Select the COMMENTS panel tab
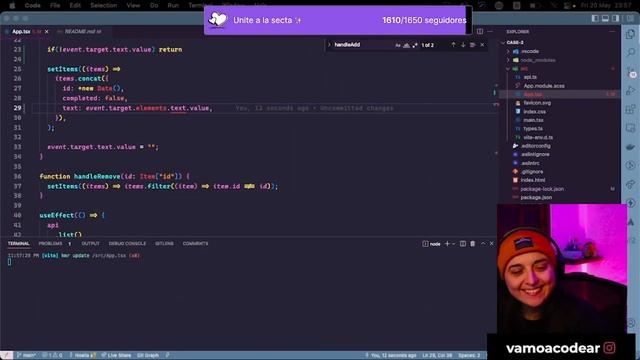Viewport: 640px width, 360px height. click(195, 244)
